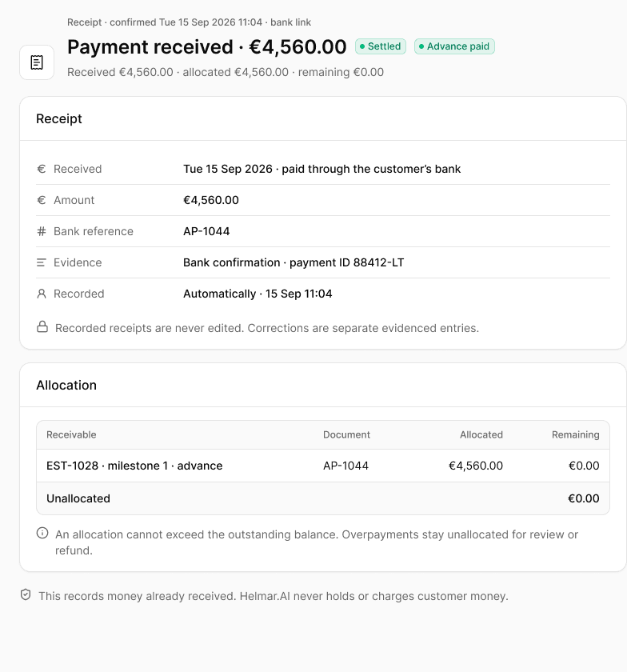Click the Remaining column header
The width and height of the screenshot is (627, 672).
(x=576, y=435)
